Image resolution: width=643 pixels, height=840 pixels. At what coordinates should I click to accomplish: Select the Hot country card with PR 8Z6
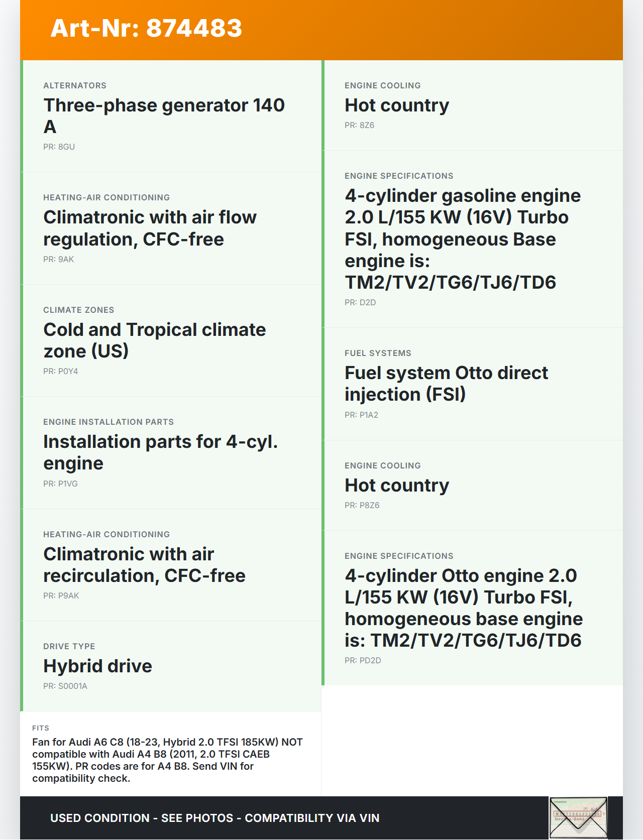click(x=396, y=105)
